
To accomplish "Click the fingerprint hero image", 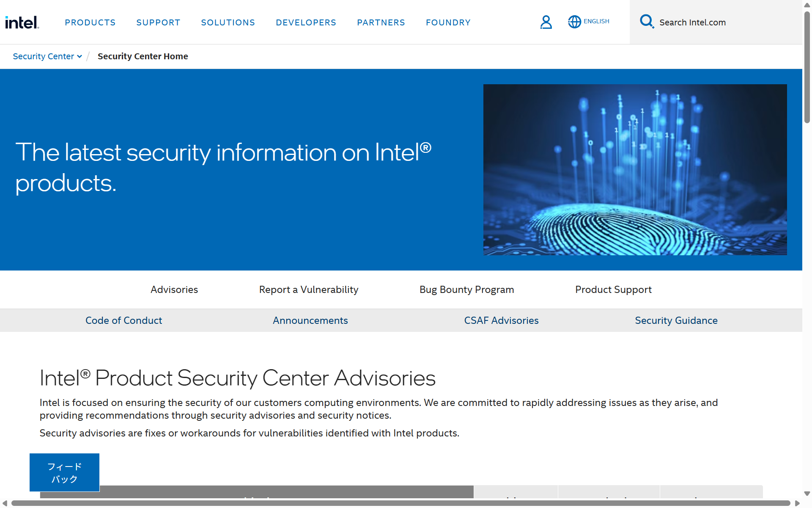I will [x=635, y=169].
